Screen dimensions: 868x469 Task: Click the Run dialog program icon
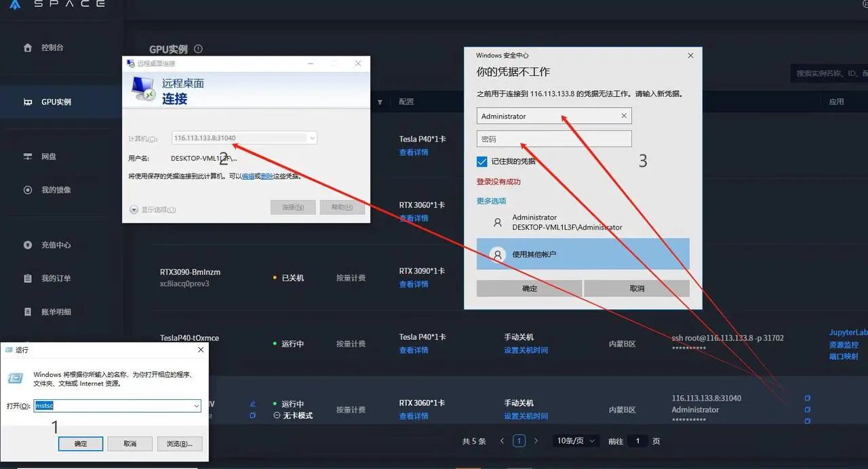coord(16,378)
